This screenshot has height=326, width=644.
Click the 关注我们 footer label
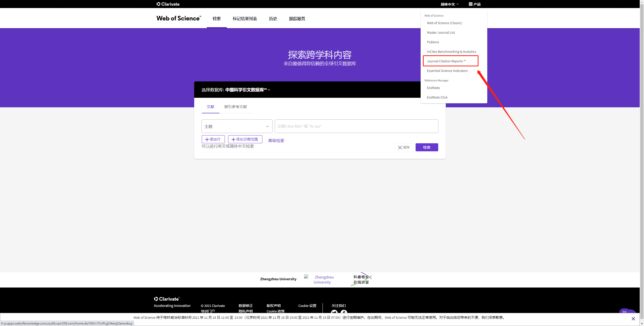point(339,306)
